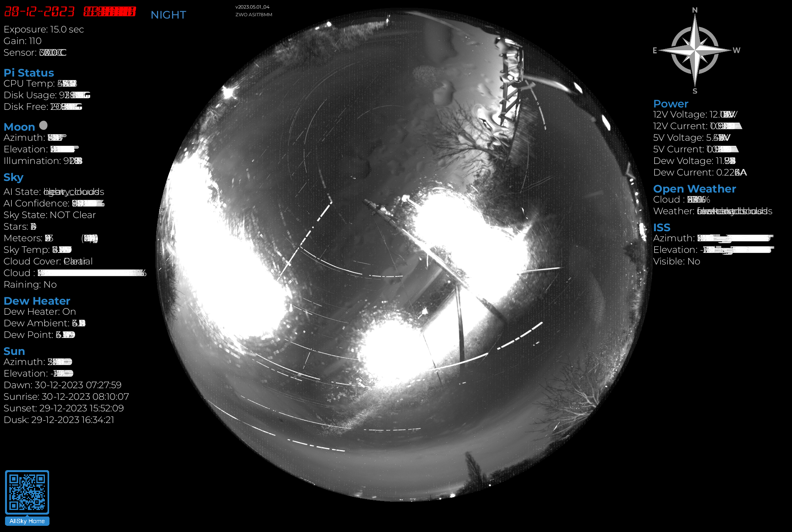The width and height of the screenshot is (792, 532).
Task: Click the Dusk: 29-12-2023 16:34:21 line
Action: click(x=59, y=420)
